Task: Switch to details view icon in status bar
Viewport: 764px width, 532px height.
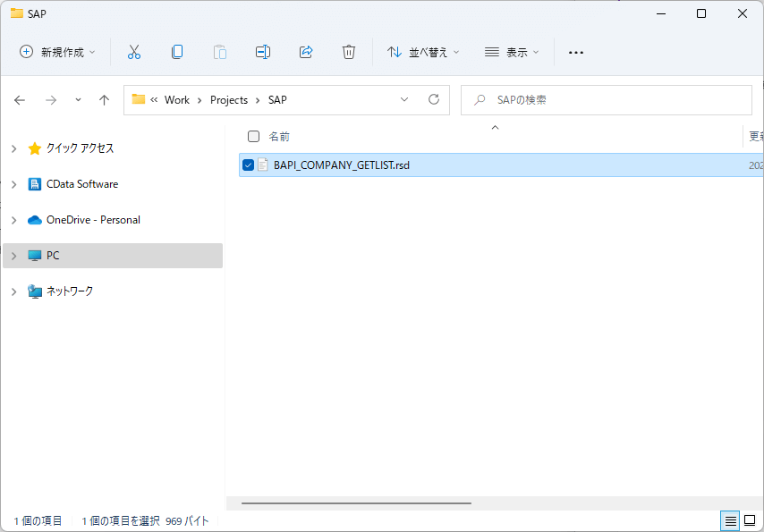Action: click(x=730, y=521)
